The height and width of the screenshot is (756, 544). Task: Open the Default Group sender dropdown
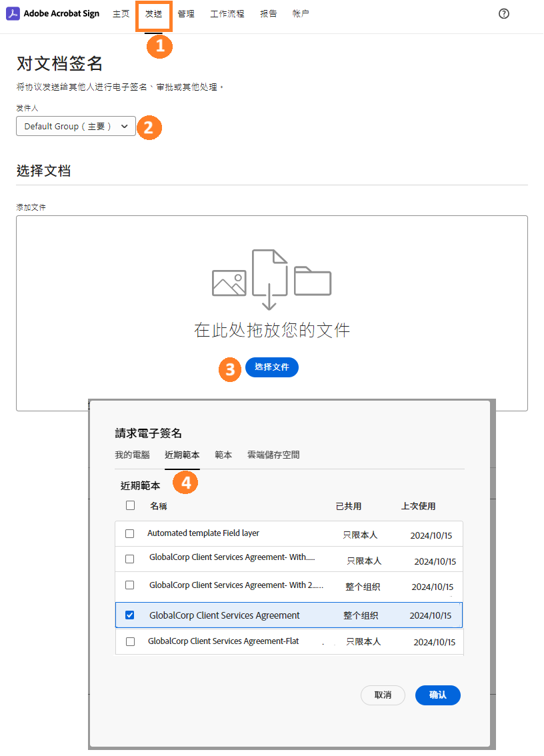(x=75, y=126)
